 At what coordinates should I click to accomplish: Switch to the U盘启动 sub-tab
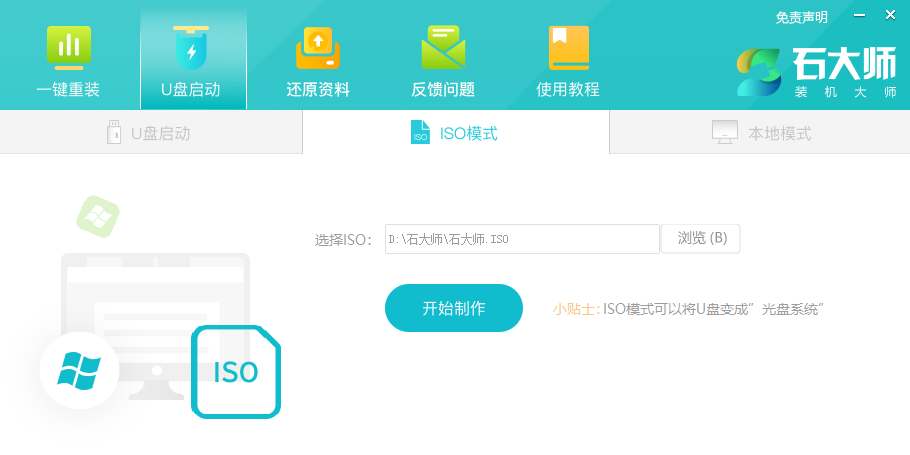(151, 132)
